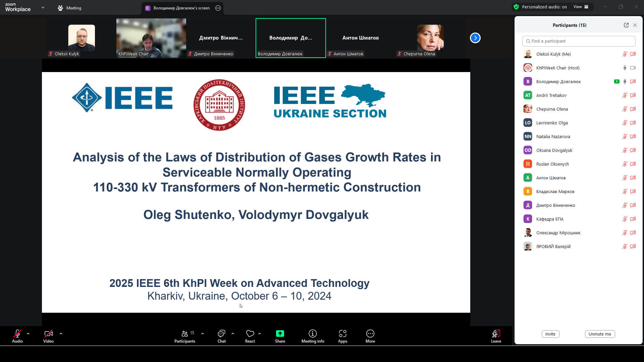Pop out the Participants panel
644x362 pixels.
626,25
